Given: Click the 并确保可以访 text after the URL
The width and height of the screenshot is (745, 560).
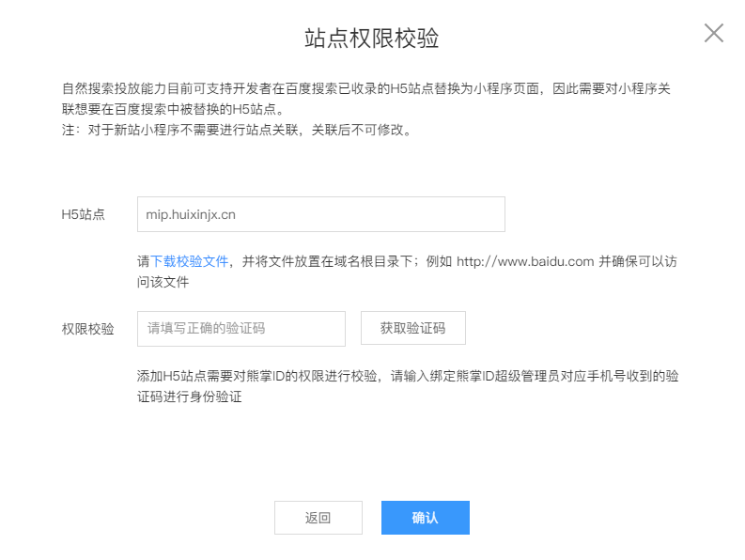Looking at the screenshot, I should click(638, 261).
